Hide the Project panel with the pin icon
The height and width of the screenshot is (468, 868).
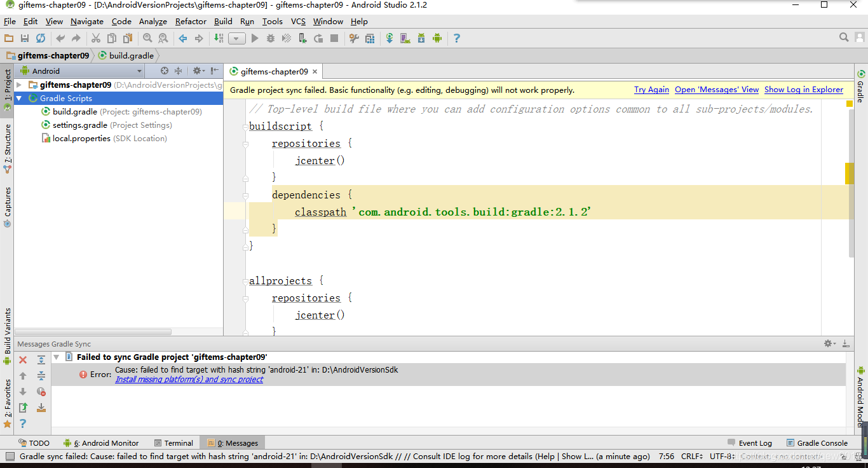(x=215, y=71)
